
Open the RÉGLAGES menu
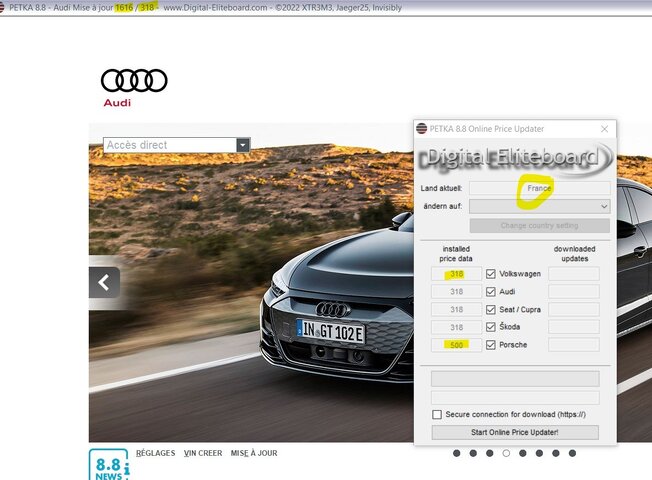point(156,453)
